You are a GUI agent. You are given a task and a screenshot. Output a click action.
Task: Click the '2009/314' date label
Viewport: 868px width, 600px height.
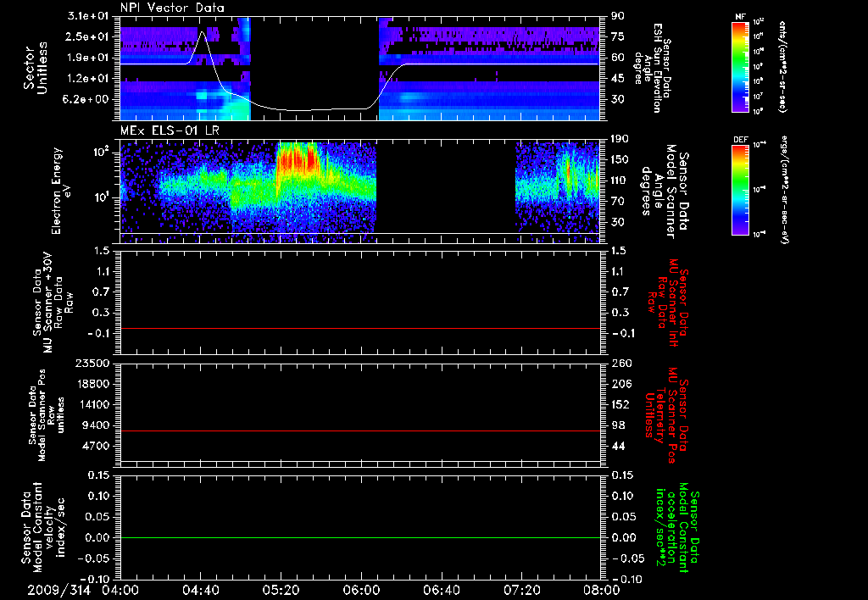coord(58,590)
